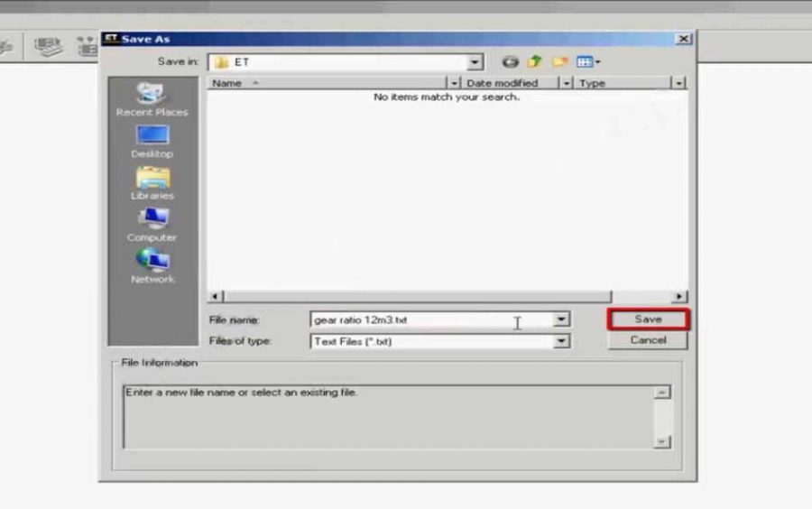Cancel the Save As dialog
The height and width of the screenshot is (509, 812).
648,340
